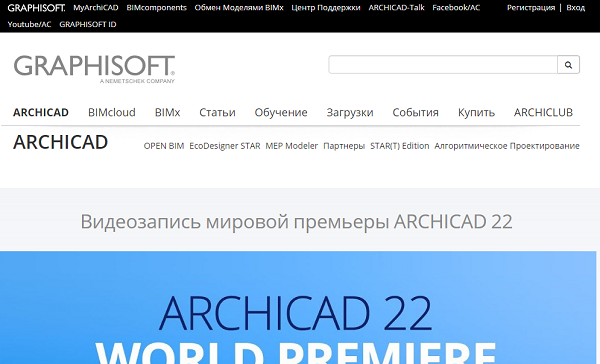Open the MEP Modeler submenu link
Viewport: 600px width, 364px height.
pos(292,146)
